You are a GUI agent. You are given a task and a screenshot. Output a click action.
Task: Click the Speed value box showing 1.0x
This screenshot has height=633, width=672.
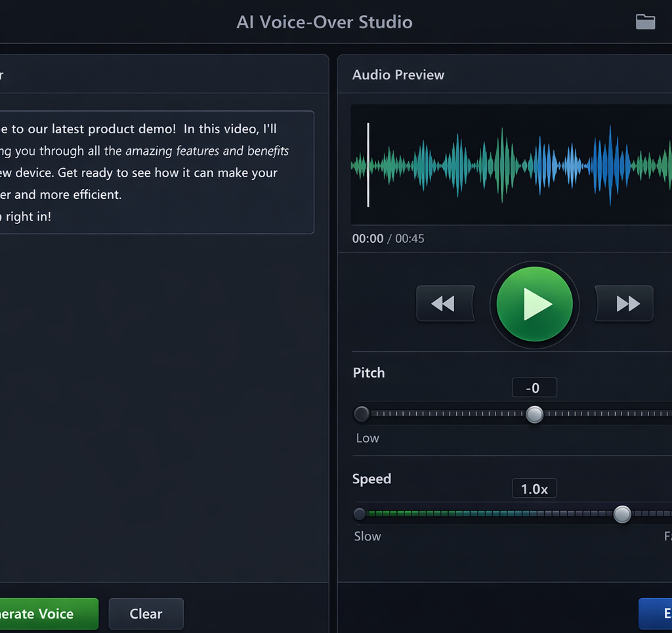tap(534, 488)
